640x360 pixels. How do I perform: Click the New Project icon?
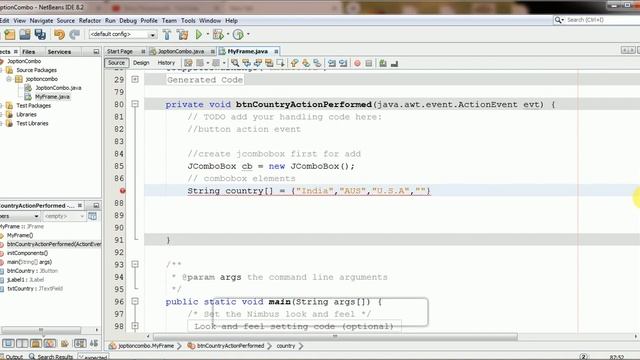tap(10, 35)
